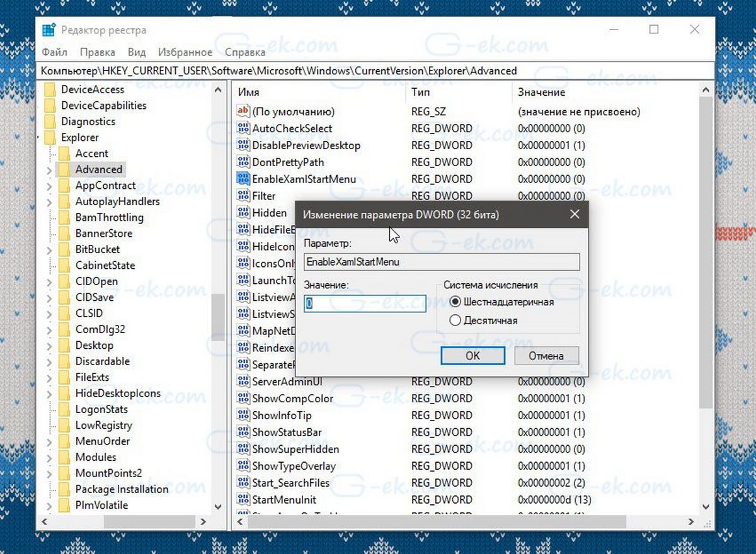Click the folder icon of DeviceAccess
Image resolution: width=756 pixels, height=554 pixels.
[49, 89]
